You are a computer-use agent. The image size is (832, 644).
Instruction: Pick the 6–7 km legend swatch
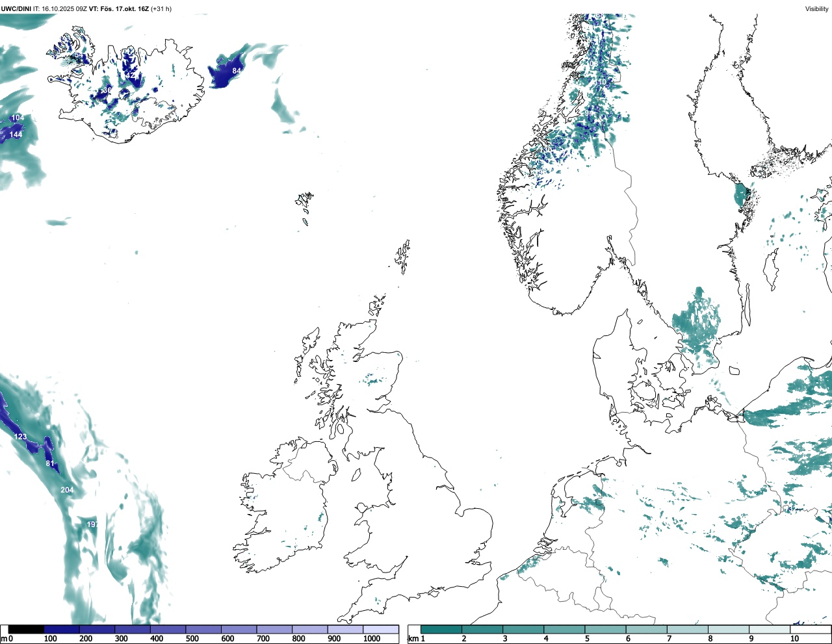click(x=647, y=629)
